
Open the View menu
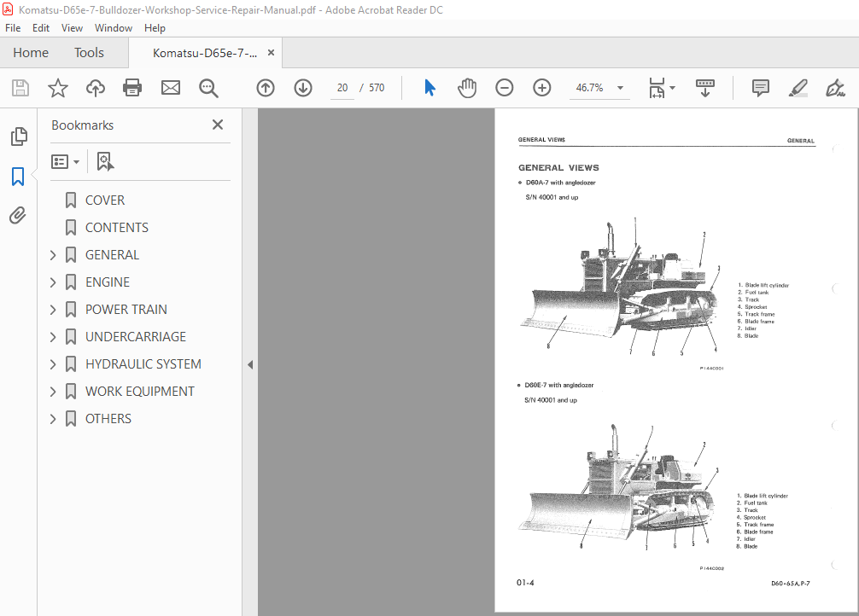click(x=72, y=28)
